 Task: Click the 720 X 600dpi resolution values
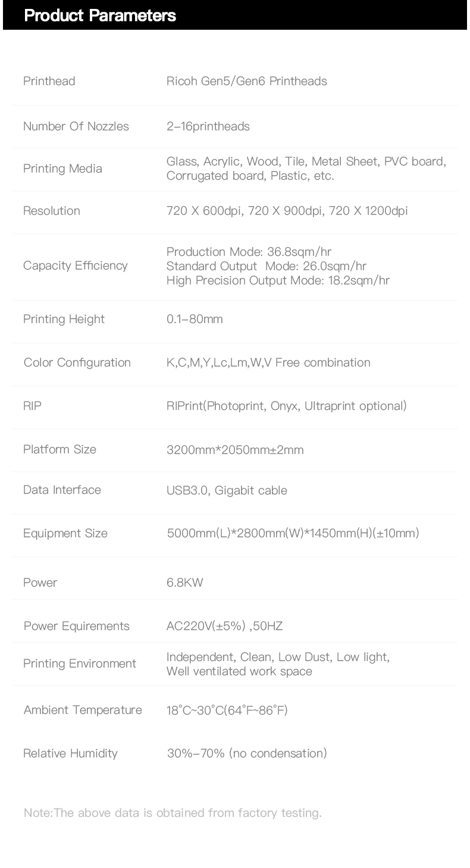(x=287, y=211)
